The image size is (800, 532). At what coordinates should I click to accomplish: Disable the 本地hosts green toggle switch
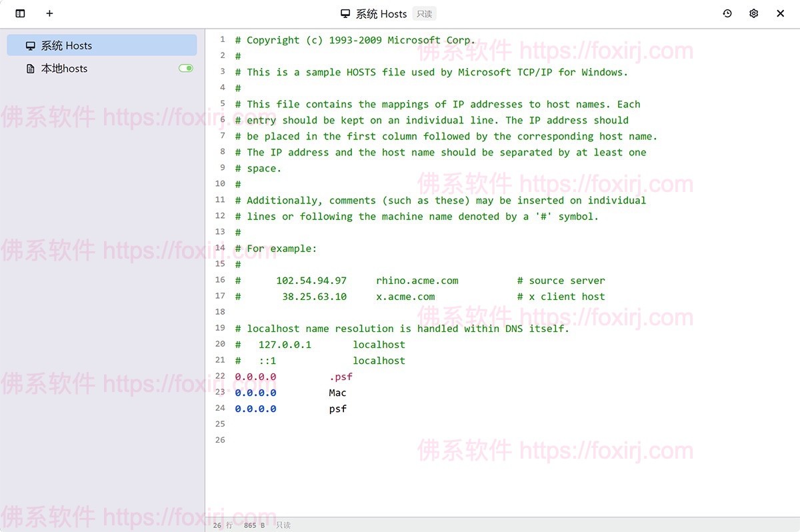click(x=185, y=68)
